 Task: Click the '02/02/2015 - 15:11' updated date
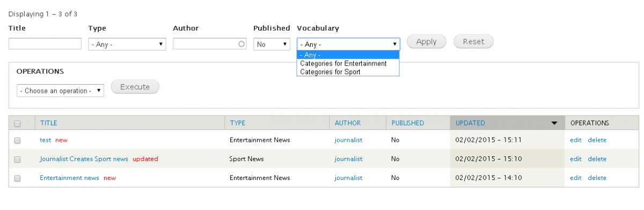click(x=488, y=140)
